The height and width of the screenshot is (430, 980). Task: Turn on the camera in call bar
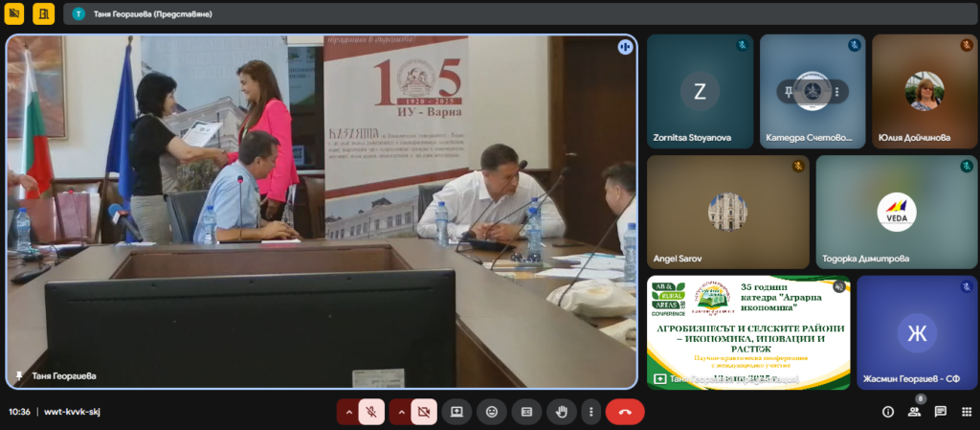click(424, 412)
